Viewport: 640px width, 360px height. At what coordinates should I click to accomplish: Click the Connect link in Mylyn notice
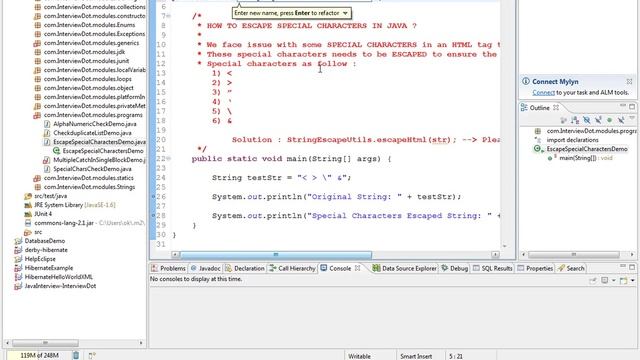pos(544,93)
